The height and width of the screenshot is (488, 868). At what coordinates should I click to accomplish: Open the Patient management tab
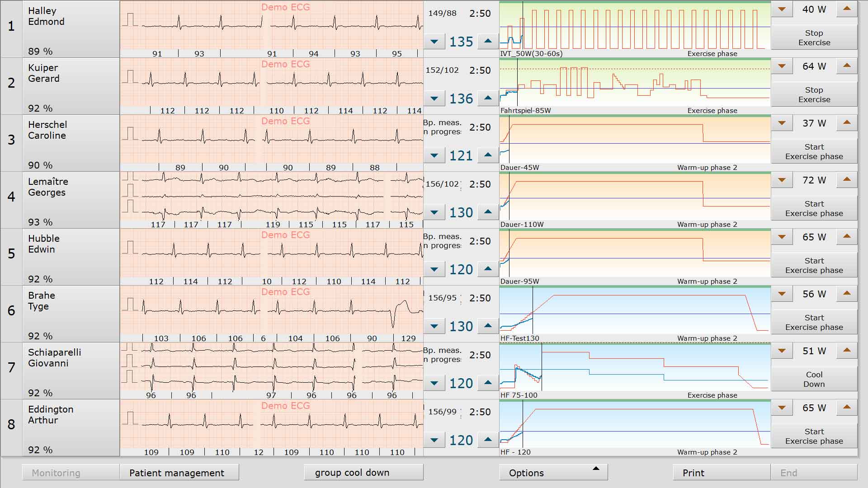click(179, 473)
